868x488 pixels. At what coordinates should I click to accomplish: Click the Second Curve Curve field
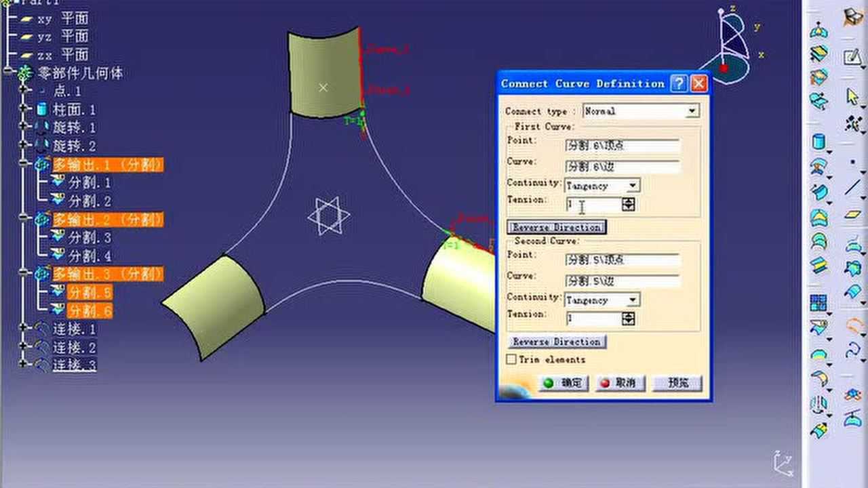tap(623, 281)
